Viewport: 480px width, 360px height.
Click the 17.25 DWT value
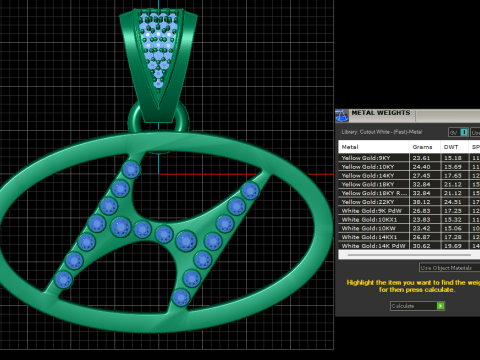coord(453,211)
